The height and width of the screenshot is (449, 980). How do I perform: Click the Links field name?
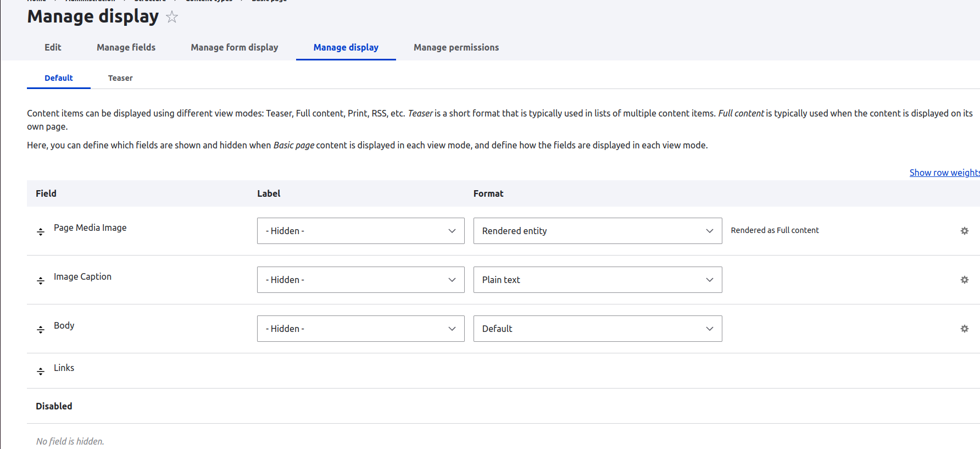click(x=64, y=368)
